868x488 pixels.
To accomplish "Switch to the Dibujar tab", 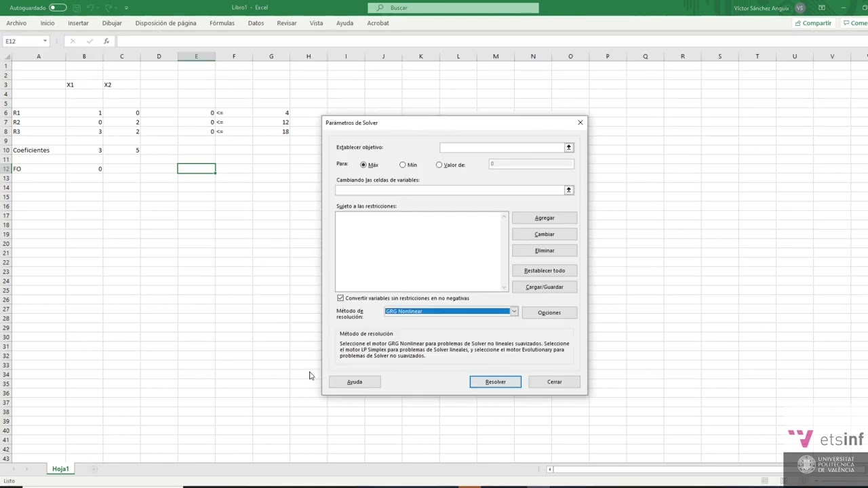I will 112,23.
